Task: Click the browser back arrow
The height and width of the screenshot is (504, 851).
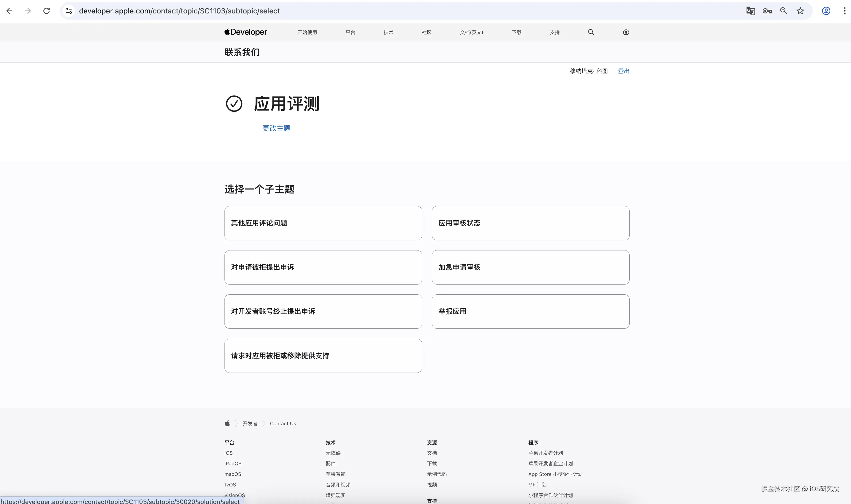Action: 10,11
